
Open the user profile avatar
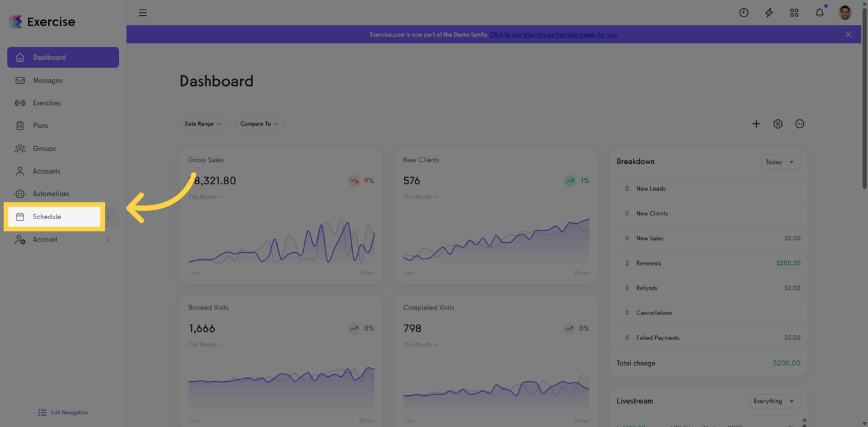tap(845, 13)
